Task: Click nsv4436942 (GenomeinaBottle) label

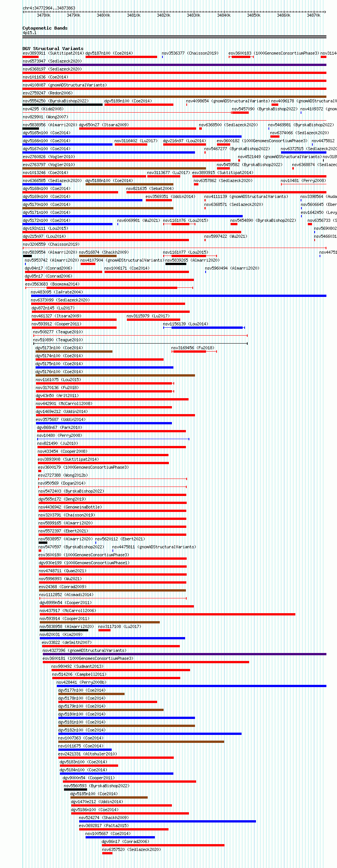Action: (70, 507)
